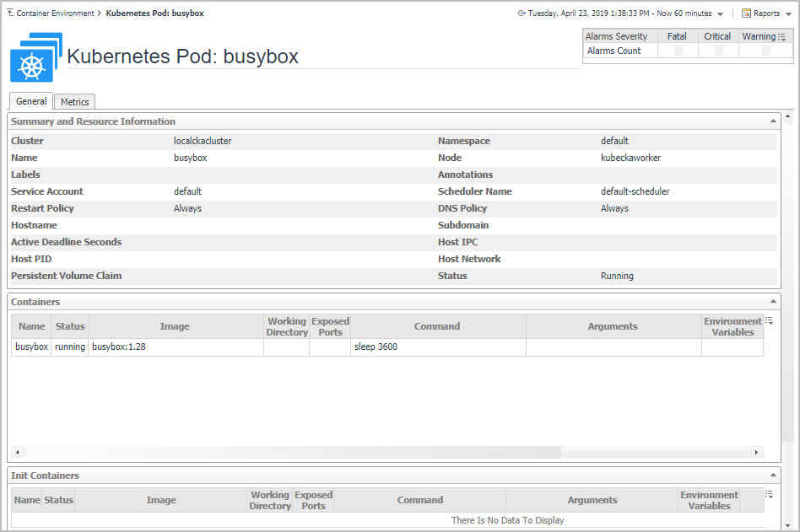Sort Containers table by Image column
The width and height of the screenshot is (800, 532).
175,326
